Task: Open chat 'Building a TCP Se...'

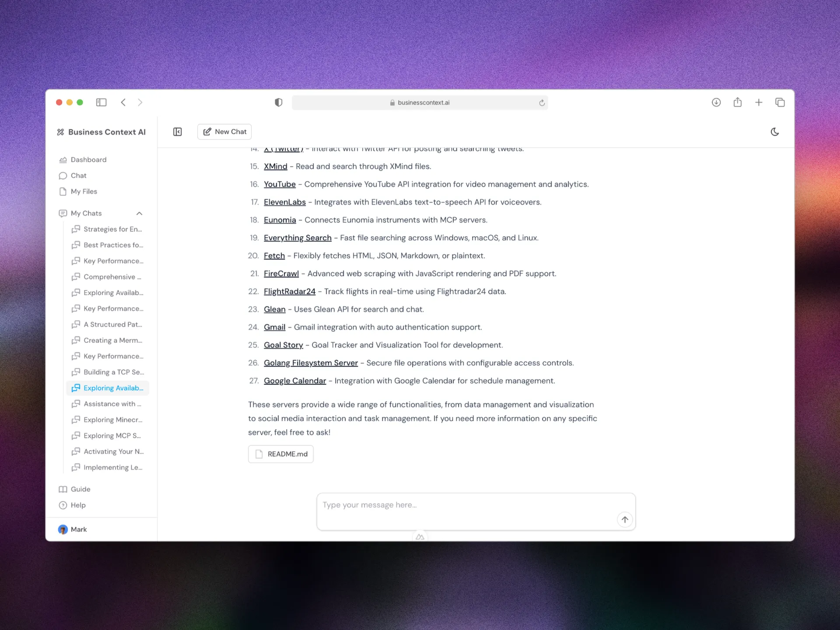Action: tap(107, 372)
